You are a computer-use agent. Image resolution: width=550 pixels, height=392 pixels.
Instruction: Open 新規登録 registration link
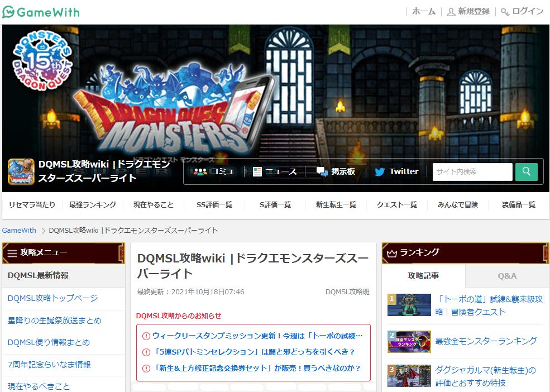click(x=474, y=11)
